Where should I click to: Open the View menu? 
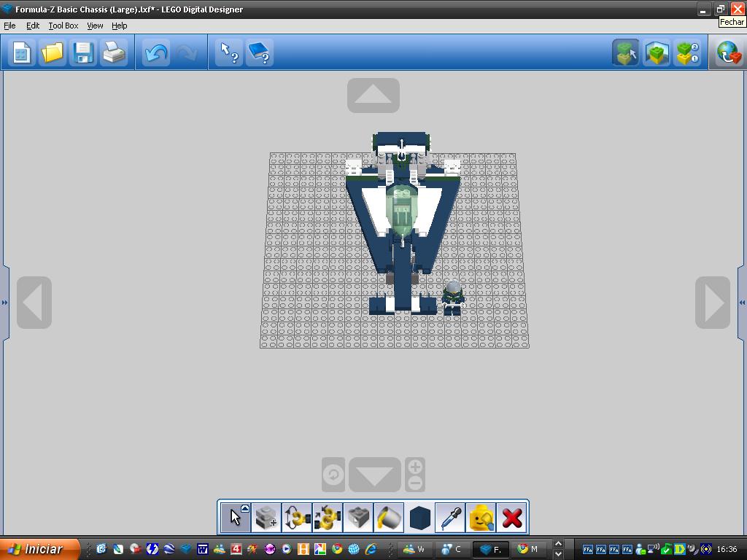95,26
